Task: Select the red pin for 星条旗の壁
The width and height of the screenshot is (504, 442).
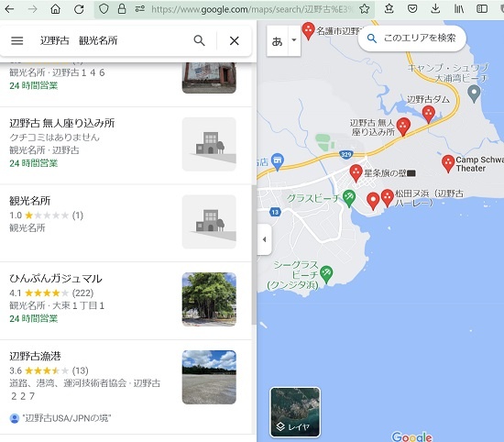Action: point(356,173)
